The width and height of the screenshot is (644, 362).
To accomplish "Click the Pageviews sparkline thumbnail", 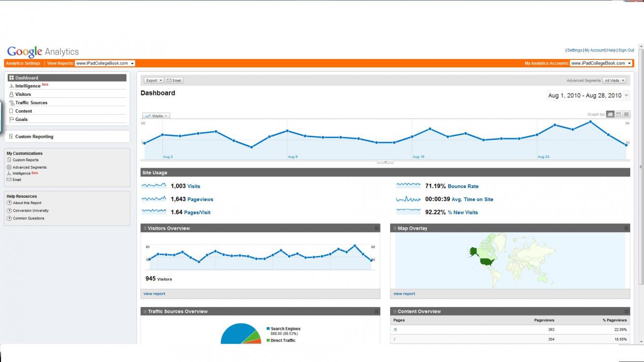I will click(154, 199).
